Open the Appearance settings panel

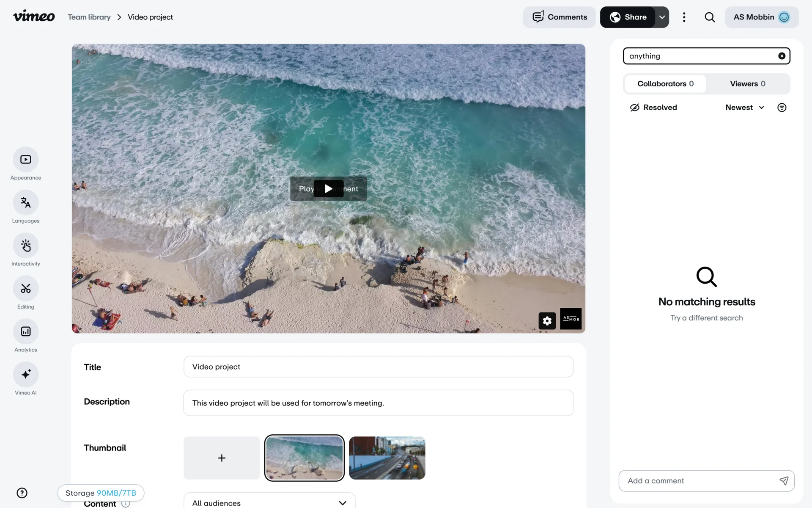tap(26, 160)
